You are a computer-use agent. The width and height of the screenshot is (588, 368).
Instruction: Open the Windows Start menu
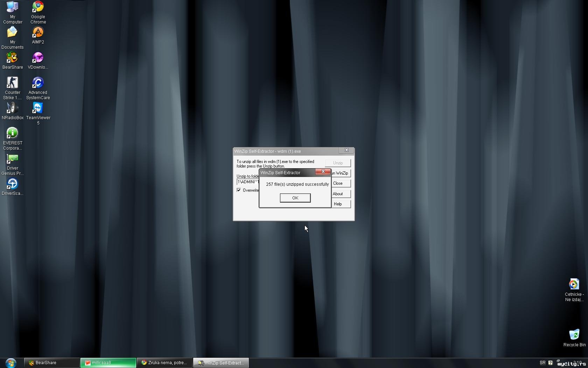click(x=10, y=363)
